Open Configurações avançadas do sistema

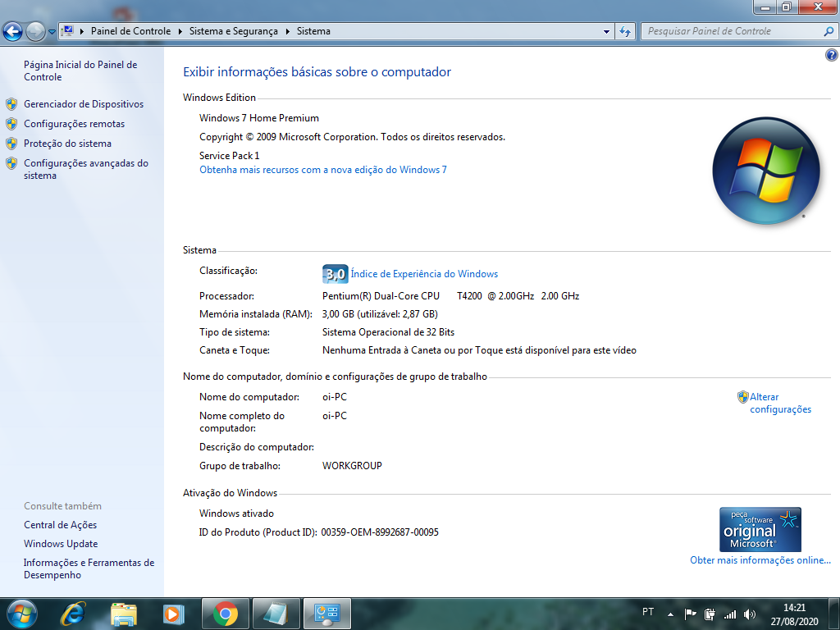tap(85, 169)
